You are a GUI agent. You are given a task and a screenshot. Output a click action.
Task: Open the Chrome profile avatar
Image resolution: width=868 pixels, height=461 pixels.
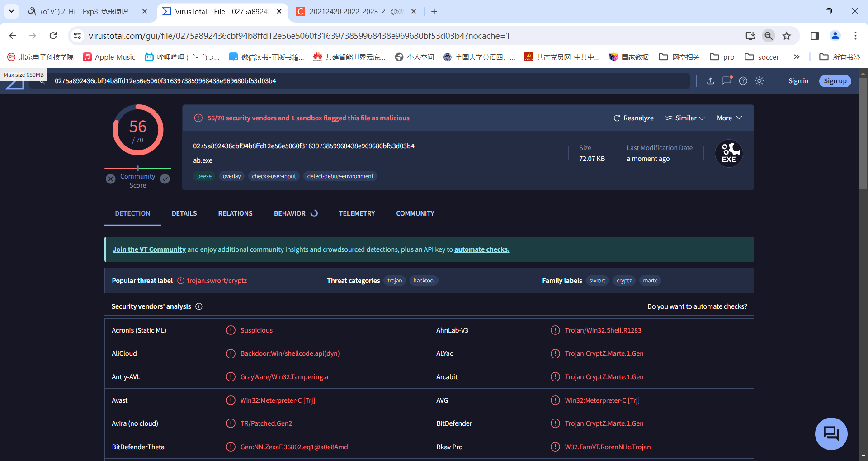(x=835, y=36)
